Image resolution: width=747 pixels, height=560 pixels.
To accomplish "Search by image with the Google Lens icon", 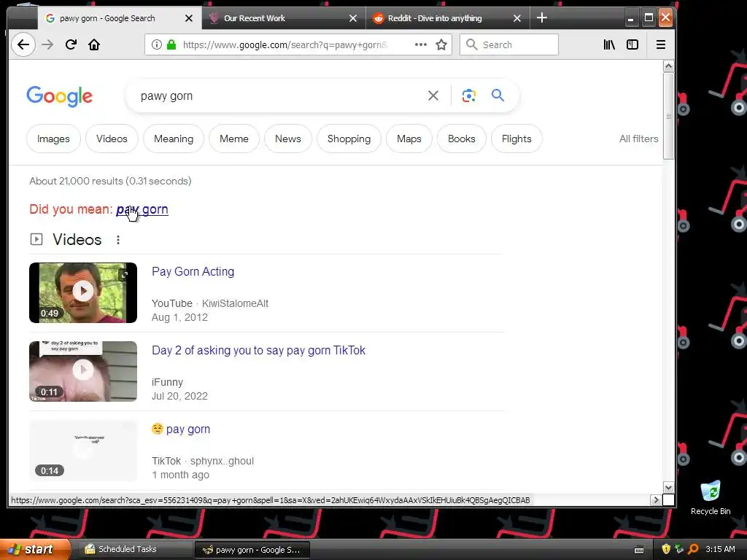I will pos(469,96).
